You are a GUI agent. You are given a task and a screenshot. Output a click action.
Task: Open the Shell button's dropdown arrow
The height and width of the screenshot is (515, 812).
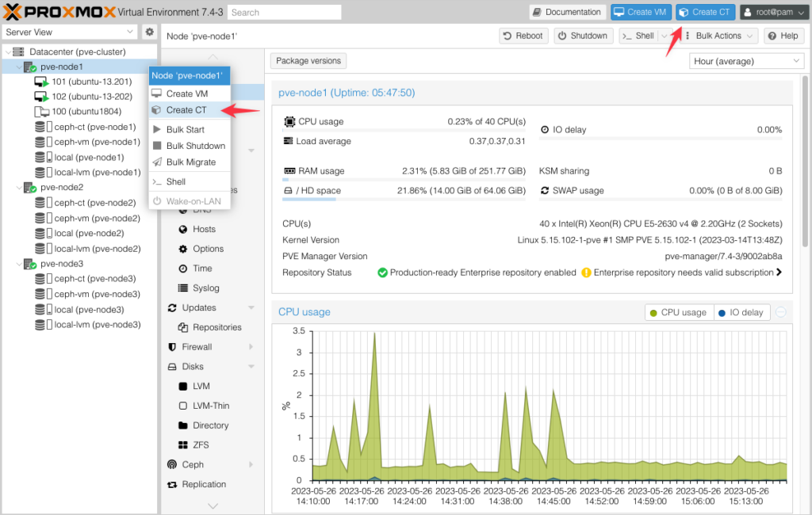[x=665, y=36]
